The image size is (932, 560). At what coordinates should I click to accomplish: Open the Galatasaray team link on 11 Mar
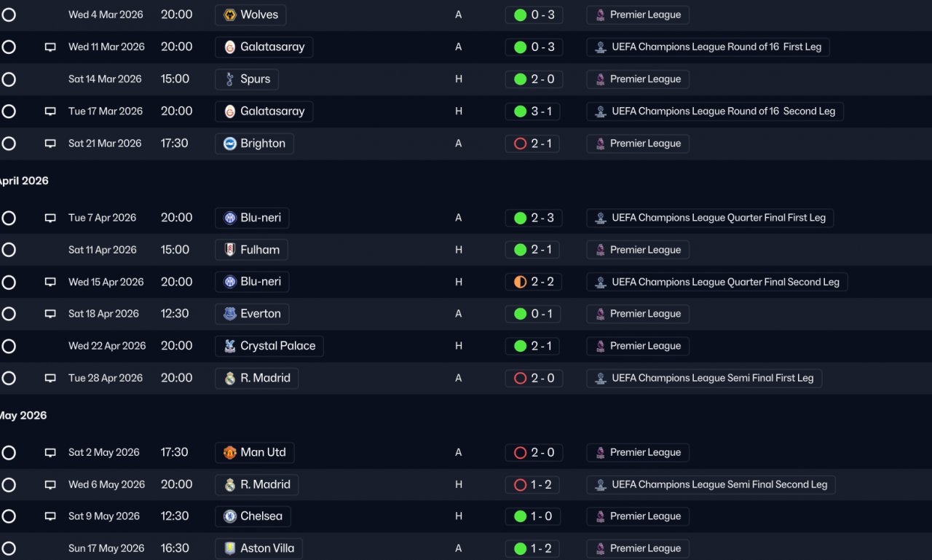click(264, 47)
